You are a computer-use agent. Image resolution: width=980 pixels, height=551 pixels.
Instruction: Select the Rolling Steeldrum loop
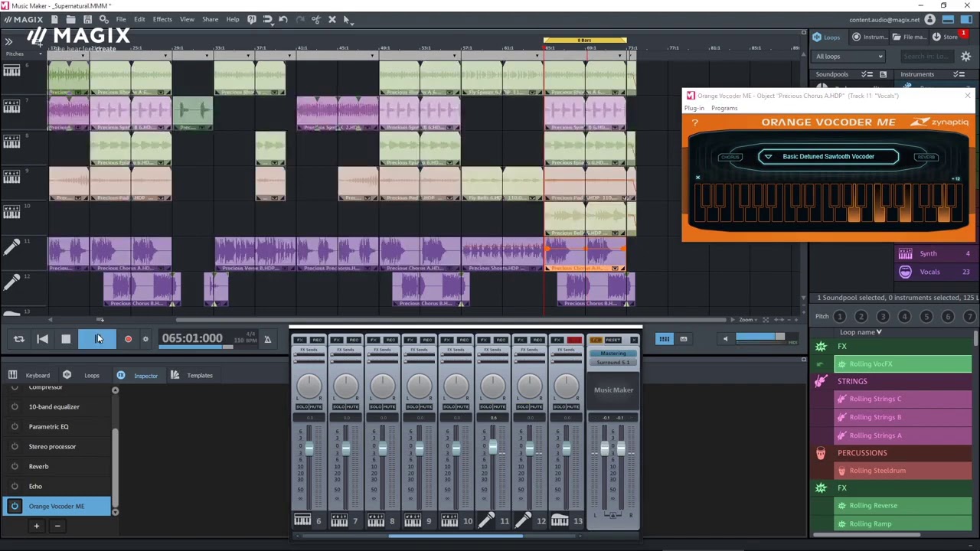coord(901,471)
